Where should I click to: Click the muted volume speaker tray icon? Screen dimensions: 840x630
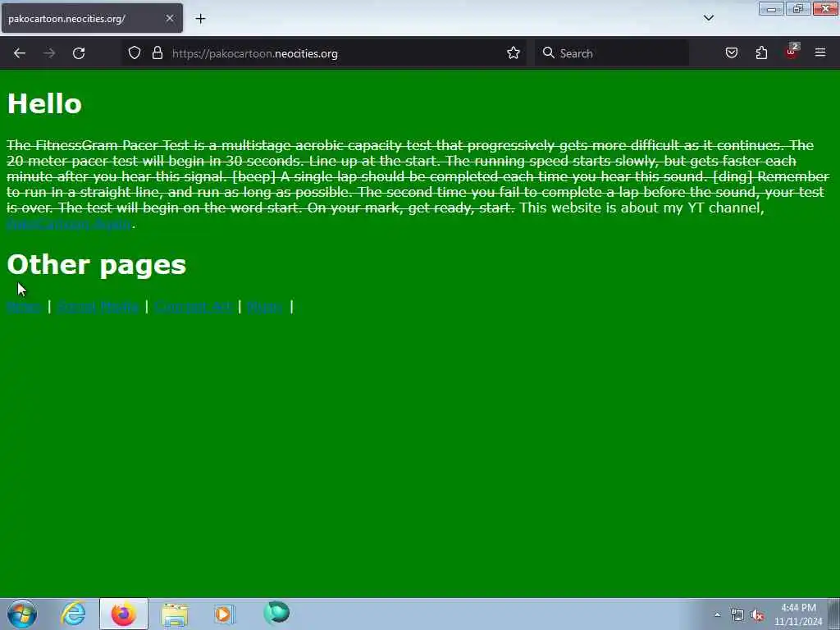757,615
